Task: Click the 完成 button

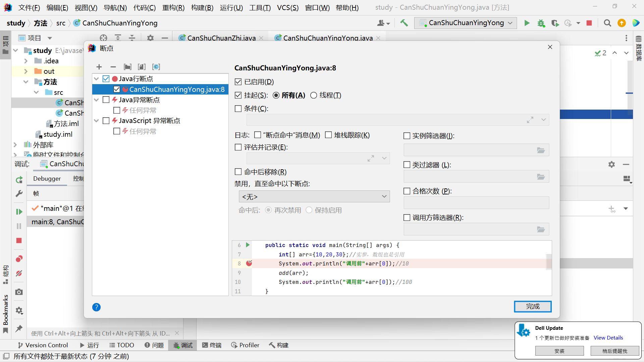Action: point(532,306)
